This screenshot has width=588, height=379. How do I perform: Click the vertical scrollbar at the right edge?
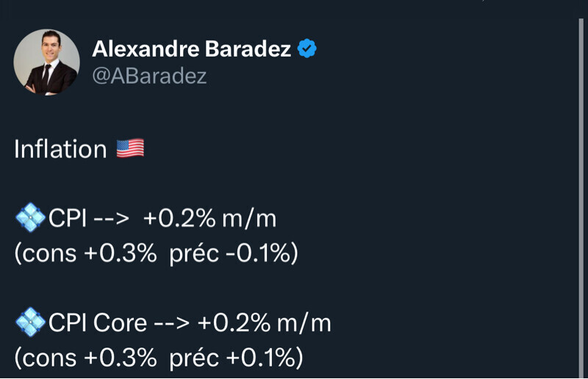pyautogui.click(x=580, y=198)
